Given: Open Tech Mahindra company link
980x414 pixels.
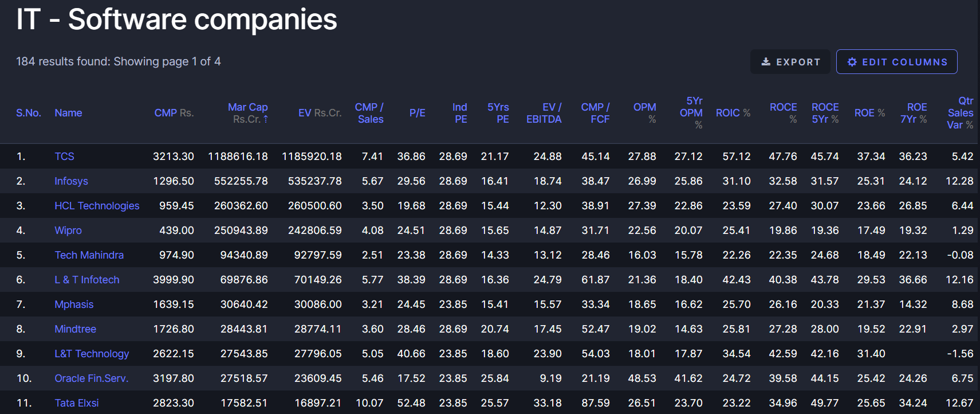Looking at the screenshot, I should tap(89, 255).
